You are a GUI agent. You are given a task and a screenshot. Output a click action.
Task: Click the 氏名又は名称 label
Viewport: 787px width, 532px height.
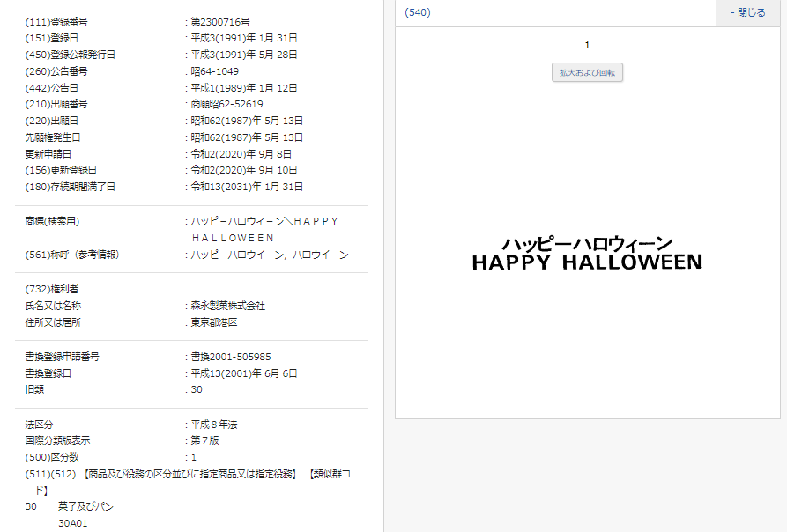(53, 306)
